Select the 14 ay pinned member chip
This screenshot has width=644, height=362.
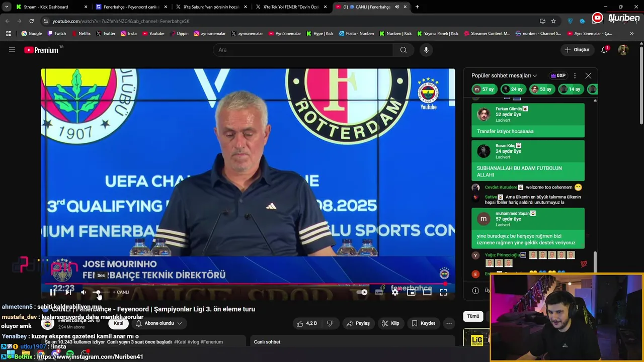[570, 89]
